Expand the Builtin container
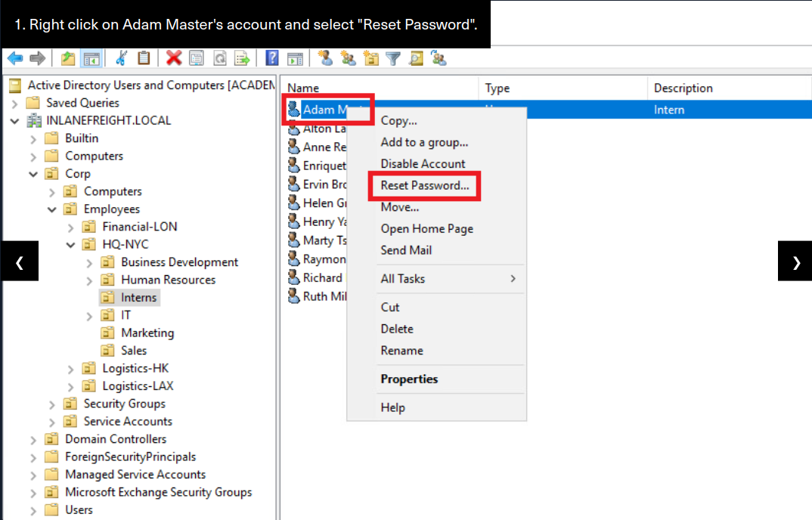The image size is (812, 520). (x=33, y=139)
